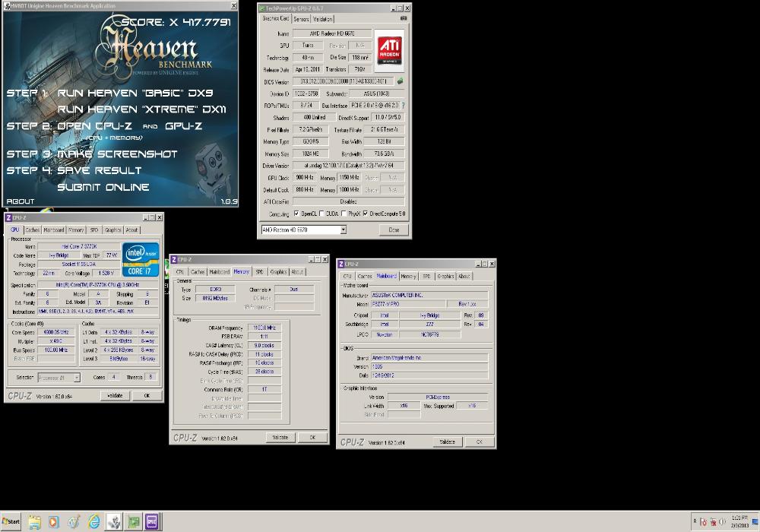Open the Processor selection dropdown in CPU-Z
760x532 pixels.
click(x=76, y=378)
